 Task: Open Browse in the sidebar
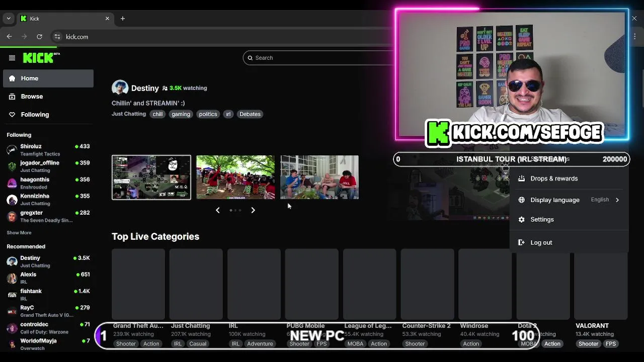[x=48, y=97]
